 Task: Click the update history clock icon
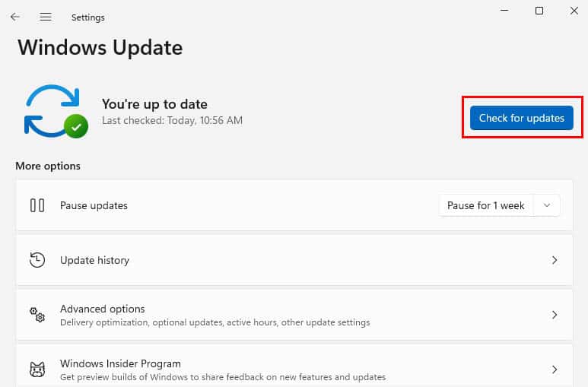pyautogui.click(x=37, y=260)
